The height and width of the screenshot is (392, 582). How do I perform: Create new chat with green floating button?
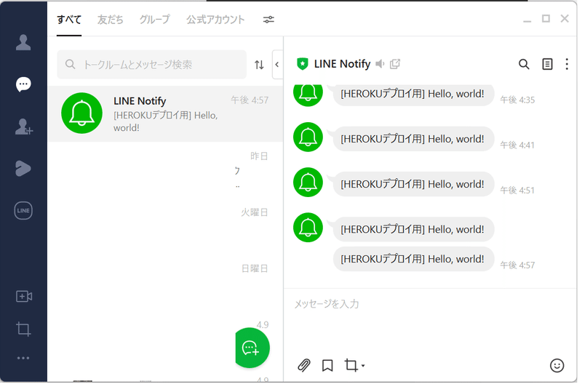[x=252, y=348]
